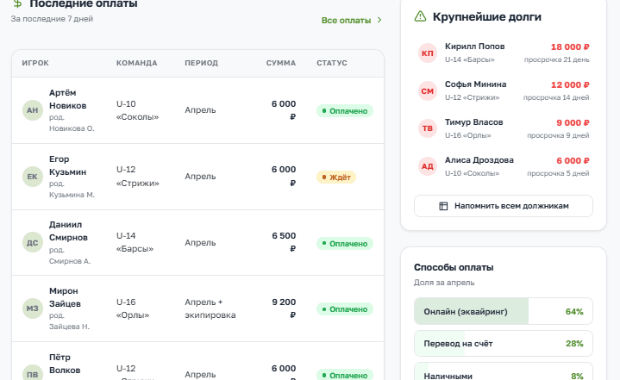Click period 'Апрель + экипировка' cell
Screen dimensions: 620x380
[210, 308]
